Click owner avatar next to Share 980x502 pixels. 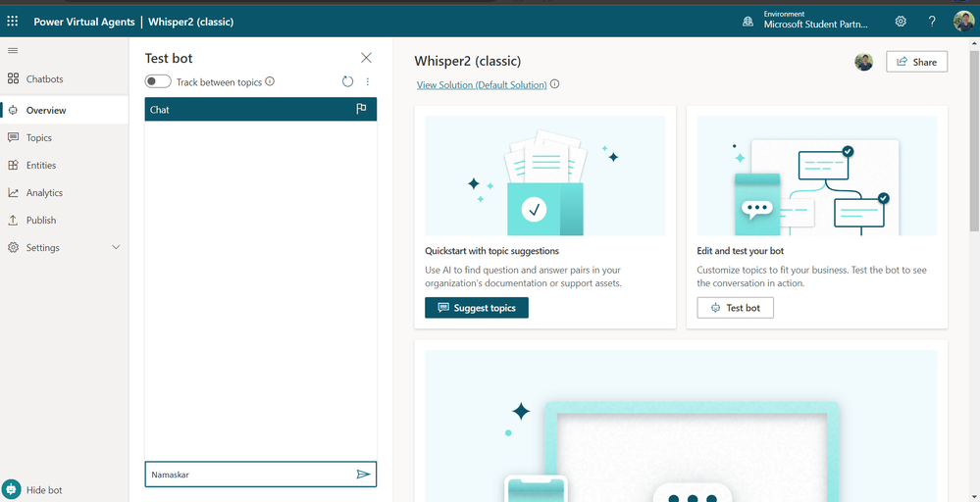tap(863, 62)
